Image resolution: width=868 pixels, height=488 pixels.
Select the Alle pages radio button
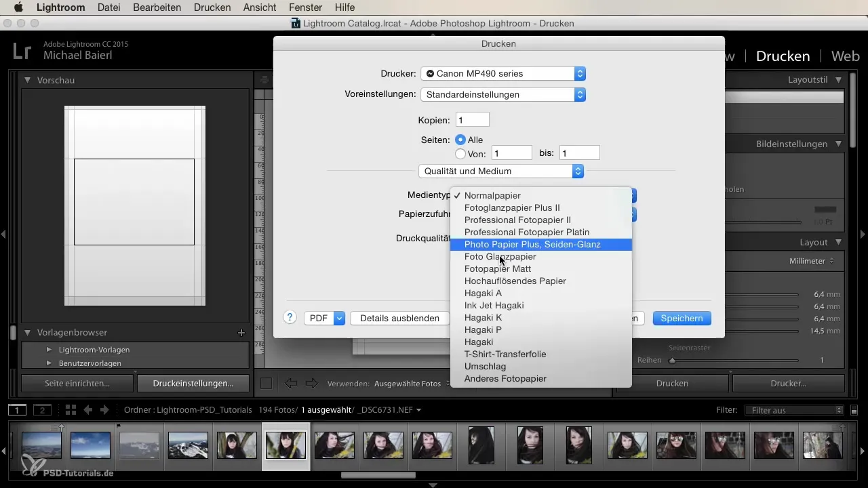pos(460,140)
